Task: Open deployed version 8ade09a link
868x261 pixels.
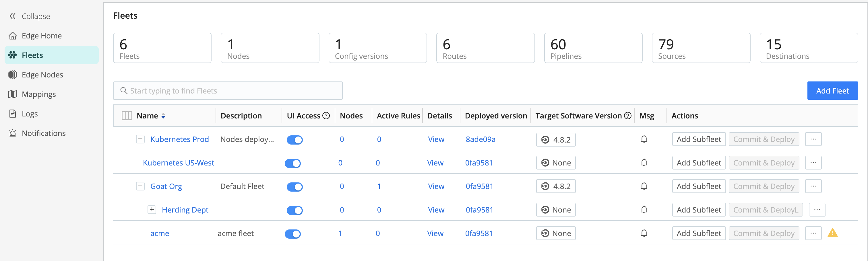Action: click(x=480, y=139)
